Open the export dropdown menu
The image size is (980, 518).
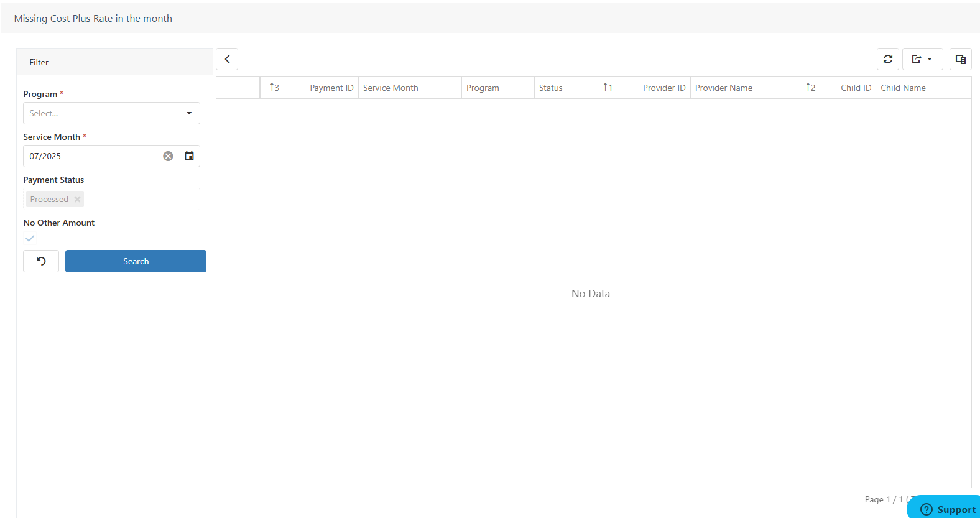tap(922, 59)
